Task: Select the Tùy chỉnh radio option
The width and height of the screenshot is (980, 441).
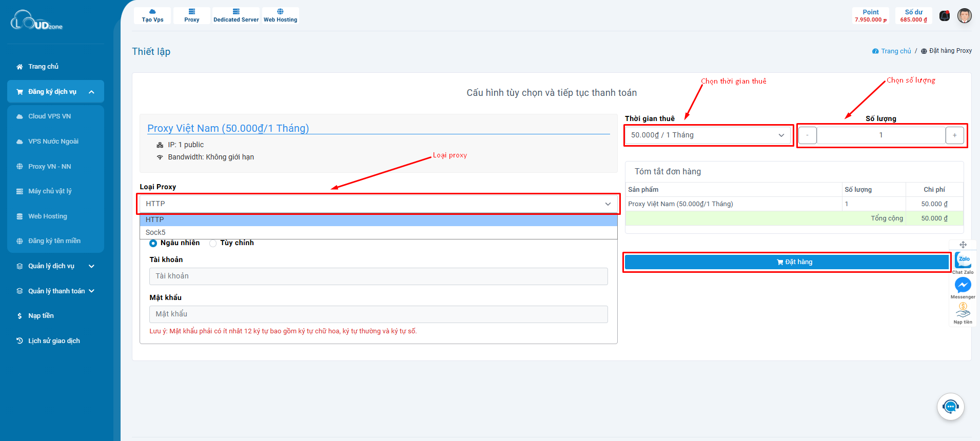Action: 213,243
